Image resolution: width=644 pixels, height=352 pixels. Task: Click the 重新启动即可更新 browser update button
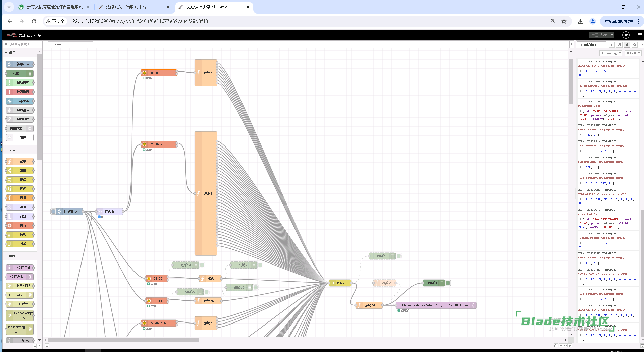[620, 21]
